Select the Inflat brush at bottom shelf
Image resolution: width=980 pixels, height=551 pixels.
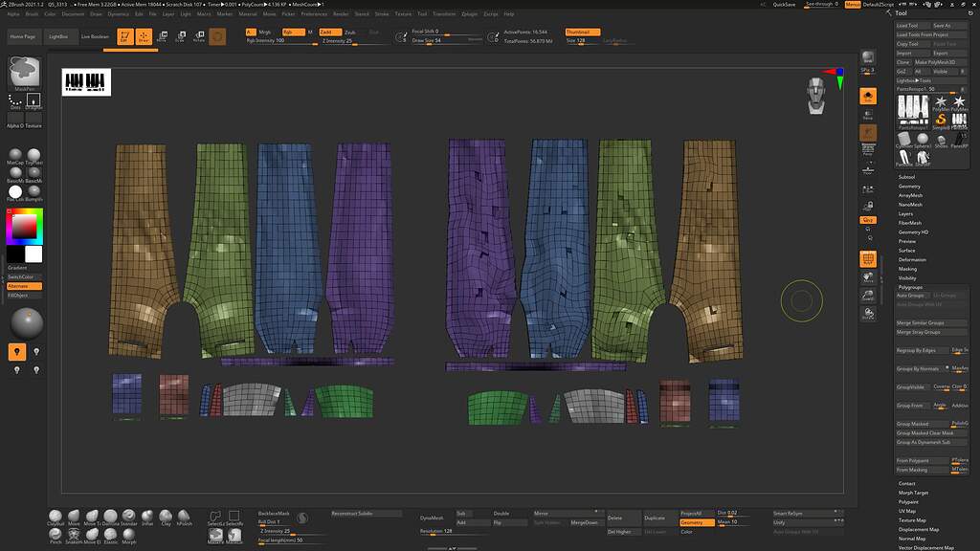(145, 518)
